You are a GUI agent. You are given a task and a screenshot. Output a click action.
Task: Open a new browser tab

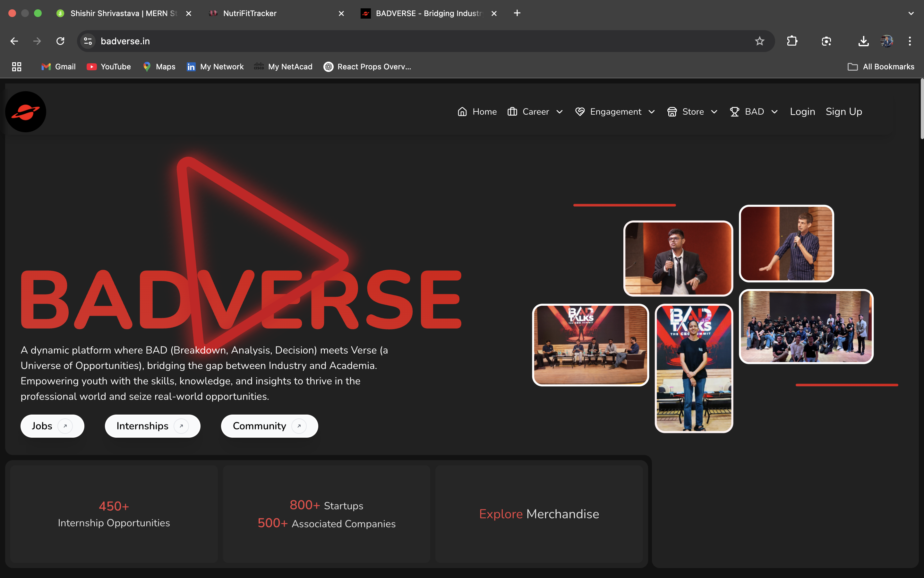[x=517, y=13]
